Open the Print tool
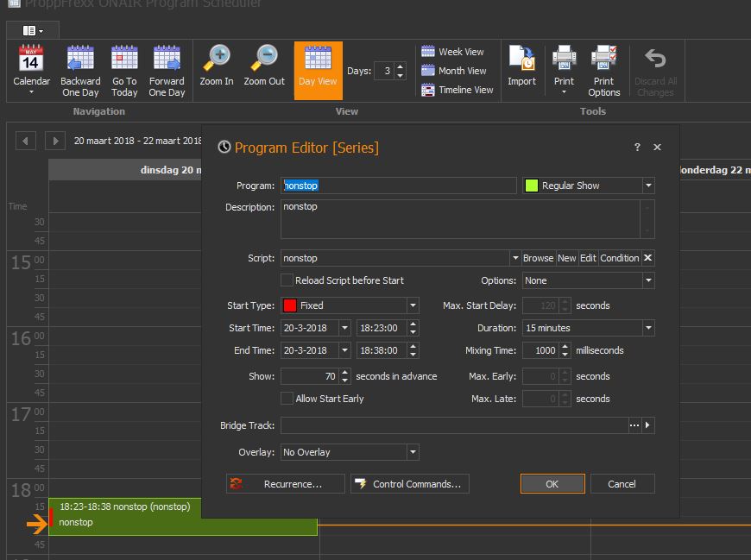This screenshot has width=751, height=560. 564,69
